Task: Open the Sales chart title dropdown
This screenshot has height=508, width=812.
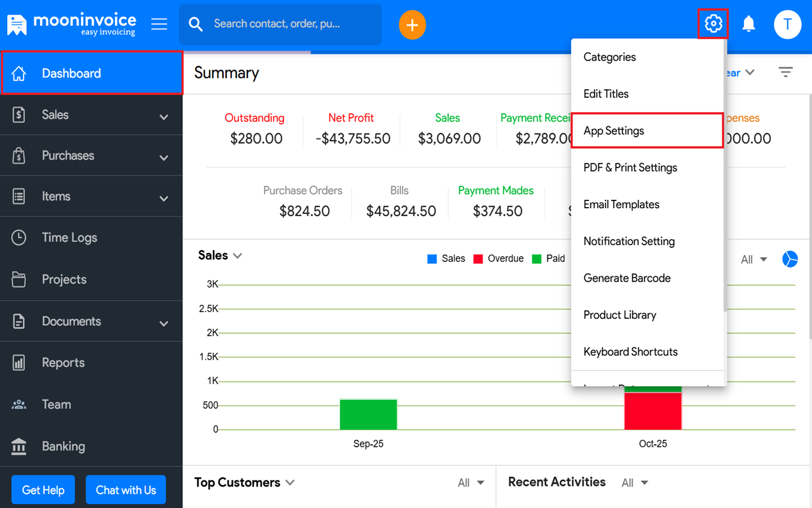Action: pos(220,256)
